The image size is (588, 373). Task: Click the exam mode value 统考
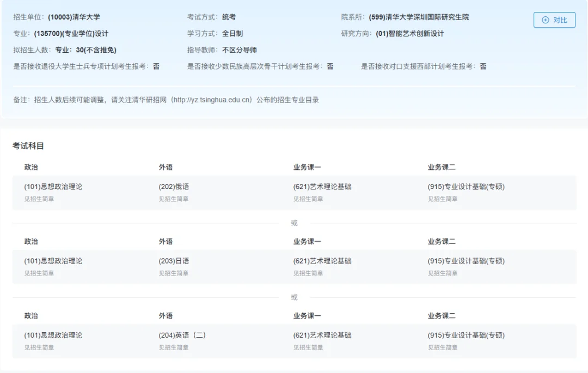tap(229, 17)
